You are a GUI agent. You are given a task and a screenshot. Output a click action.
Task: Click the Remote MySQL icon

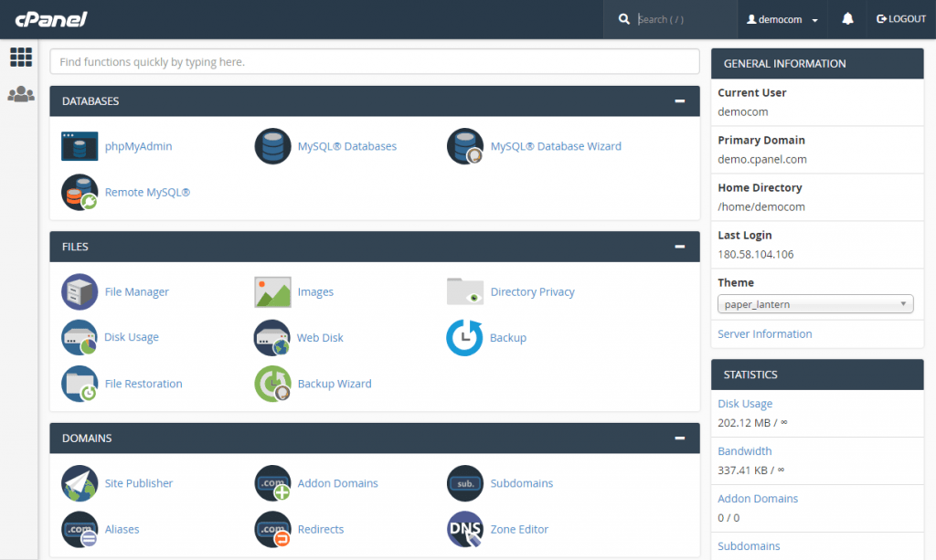pos(80,192)
